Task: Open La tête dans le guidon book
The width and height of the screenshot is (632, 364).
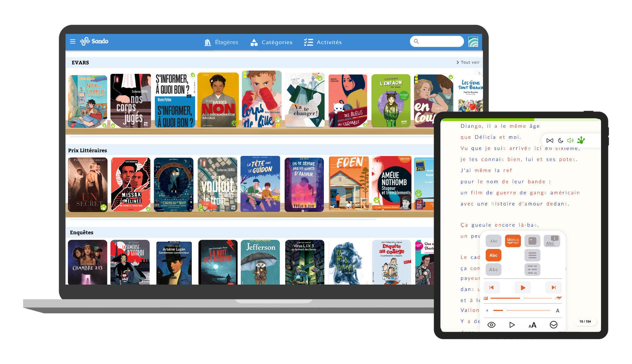Action: 260,184
